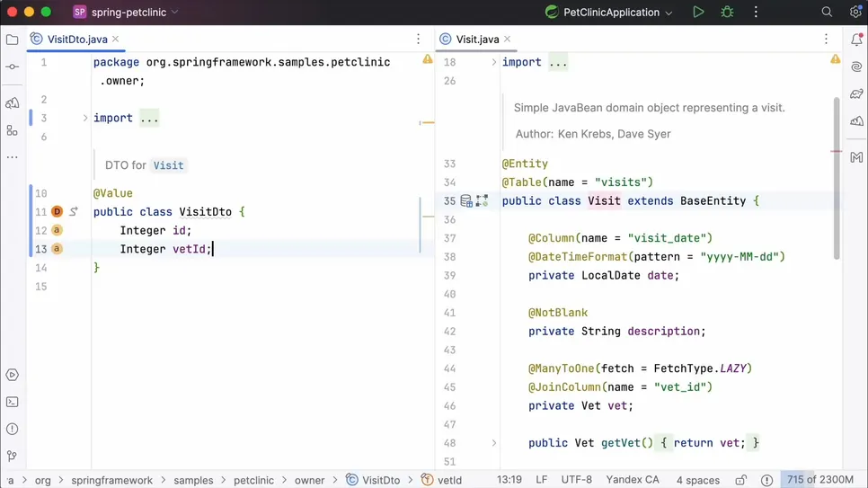Click the org breadcrumb in navigation bar

42,480
